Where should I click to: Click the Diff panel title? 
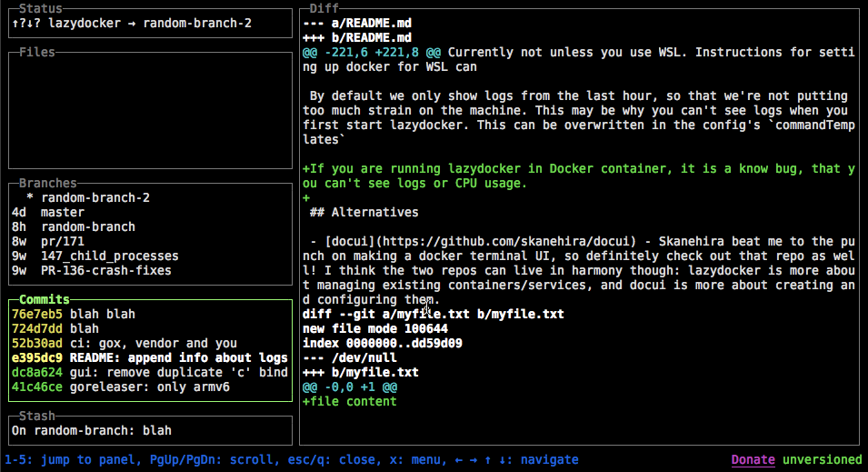324,8
